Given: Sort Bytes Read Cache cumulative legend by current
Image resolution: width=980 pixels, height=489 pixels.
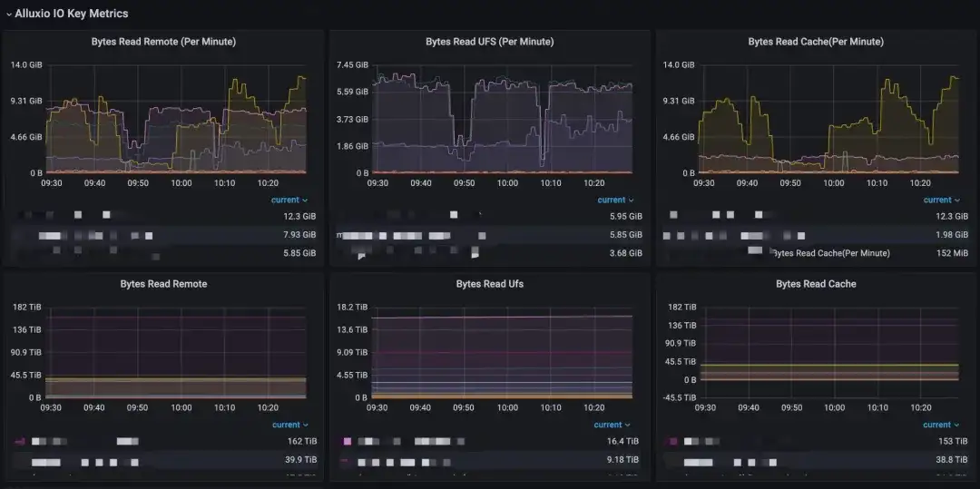Looking at the screenshot, I should pos(940,425).
